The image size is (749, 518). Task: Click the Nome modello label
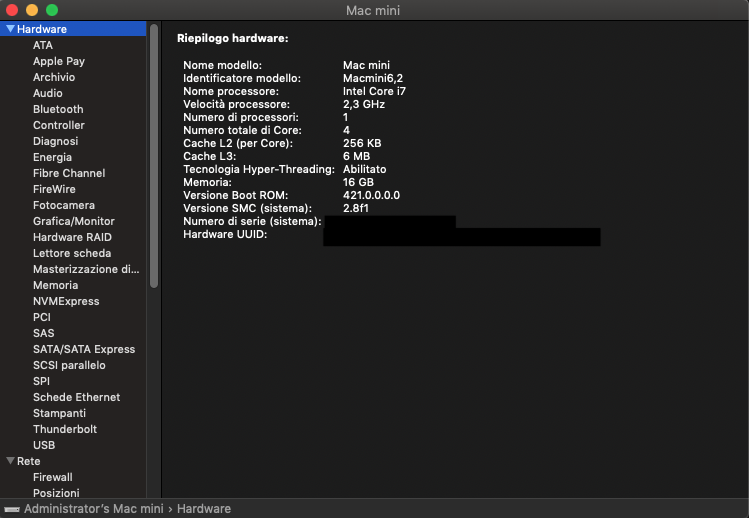pos(222,65)
